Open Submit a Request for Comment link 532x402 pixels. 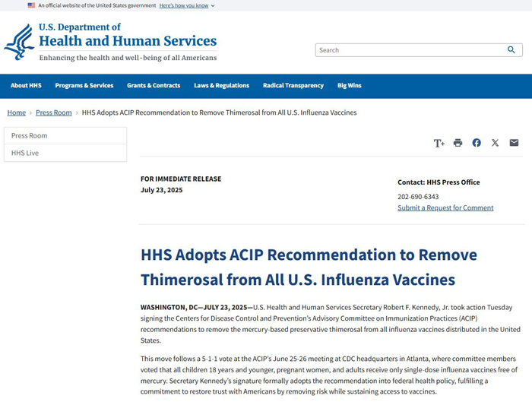click(445, 208)
